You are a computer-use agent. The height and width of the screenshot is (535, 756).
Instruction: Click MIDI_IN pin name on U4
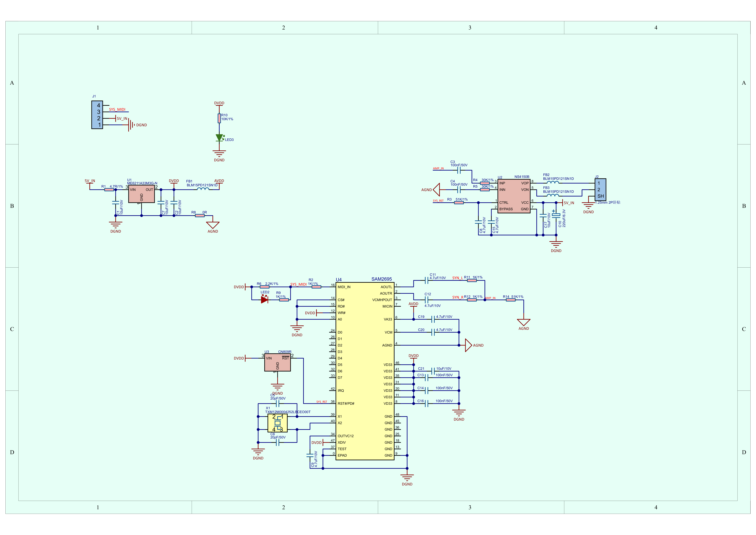(344, 287)
